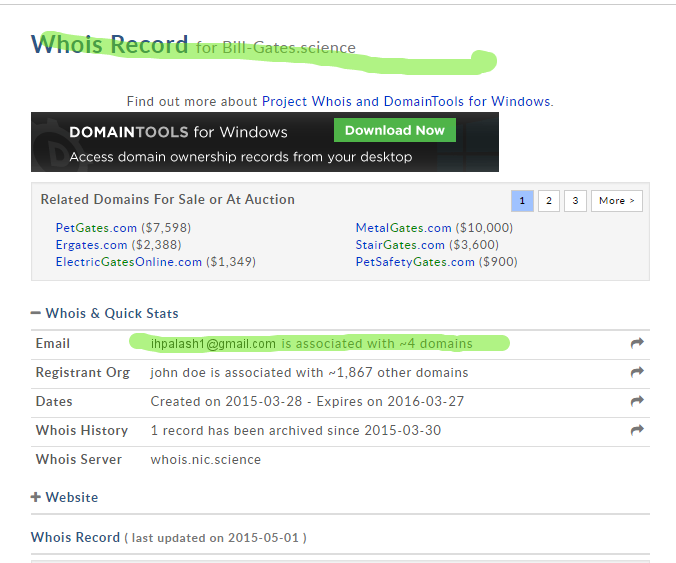Click the share arrow in the Whois History row
Image resolution: width=676 pixels, height=563 pixels.
pos(637,430)
